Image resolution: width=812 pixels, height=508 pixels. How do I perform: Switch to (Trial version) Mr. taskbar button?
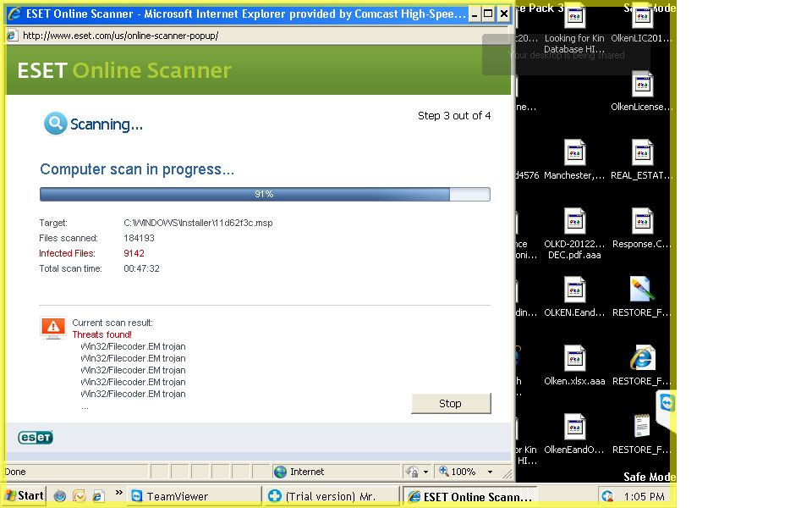pyautogui.click(x=332, y=496)
